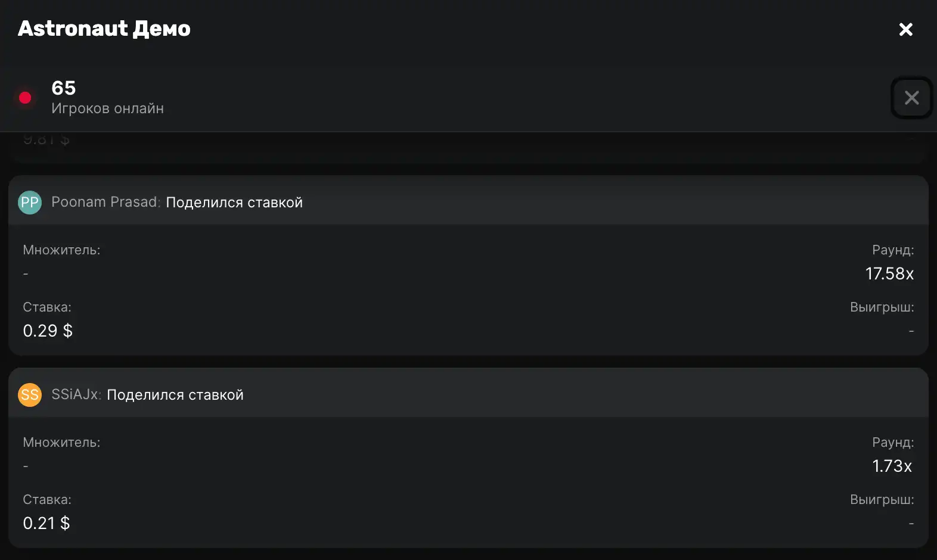This screenshot has height=560, width=937.
Task: Click the orange SS avatar icon
Action: click(30, 395)
